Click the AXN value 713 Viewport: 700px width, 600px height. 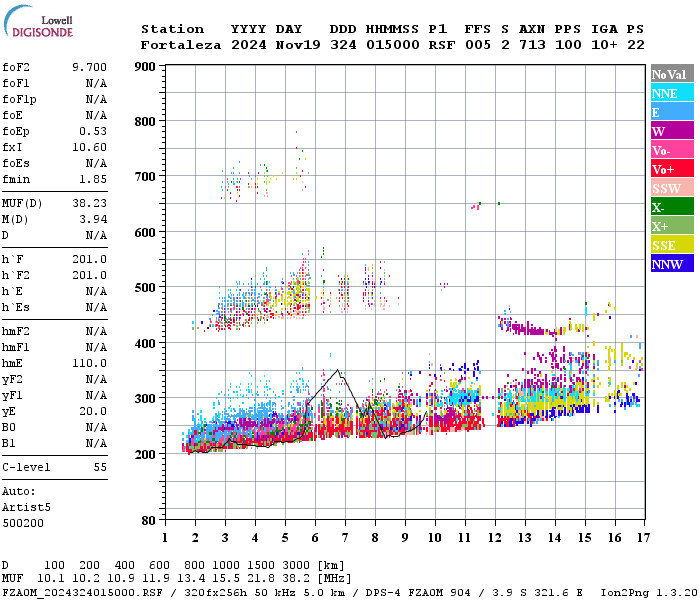pos(532,45)
